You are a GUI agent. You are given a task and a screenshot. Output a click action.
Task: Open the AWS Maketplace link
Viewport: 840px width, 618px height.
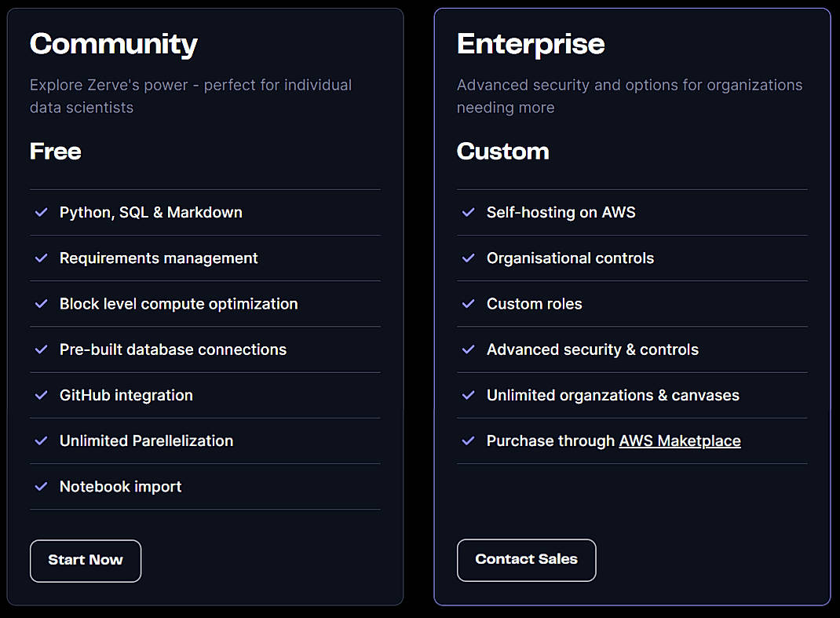pos(679,441)
